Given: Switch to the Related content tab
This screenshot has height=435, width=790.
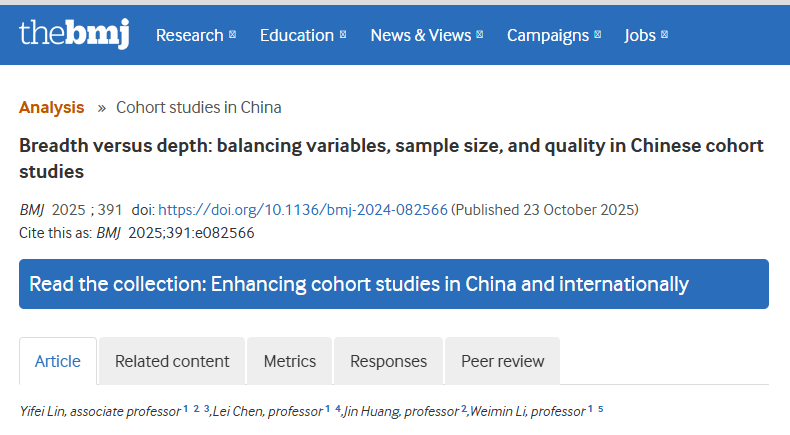Looking at the screenshot, I should tap(172, 361).
